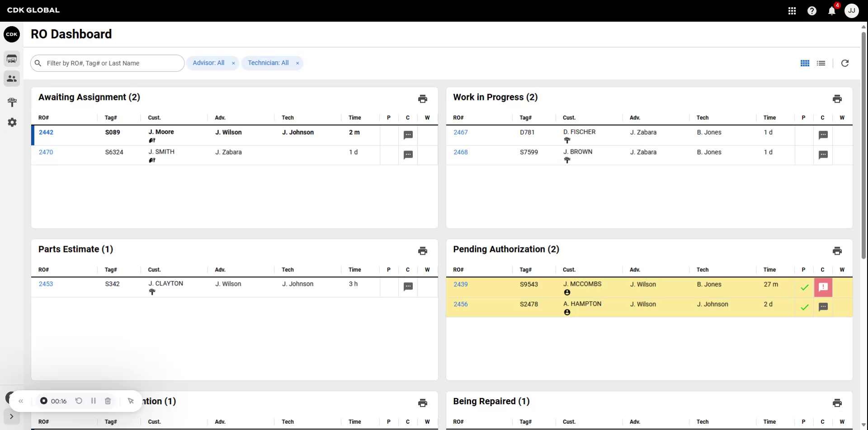Open the garage panel icon in the sidebar
This screenshot has width=868, height=430.
[12, 59]
